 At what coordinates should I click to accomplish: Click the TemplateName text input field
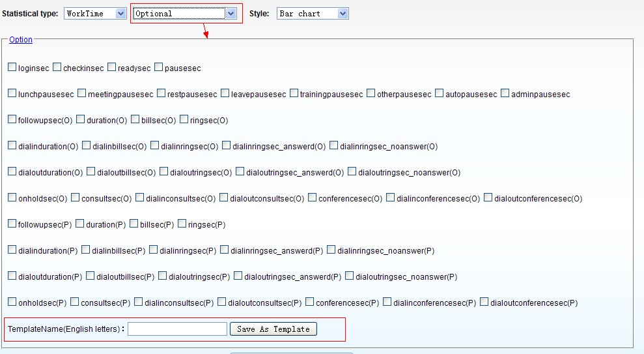177,329
